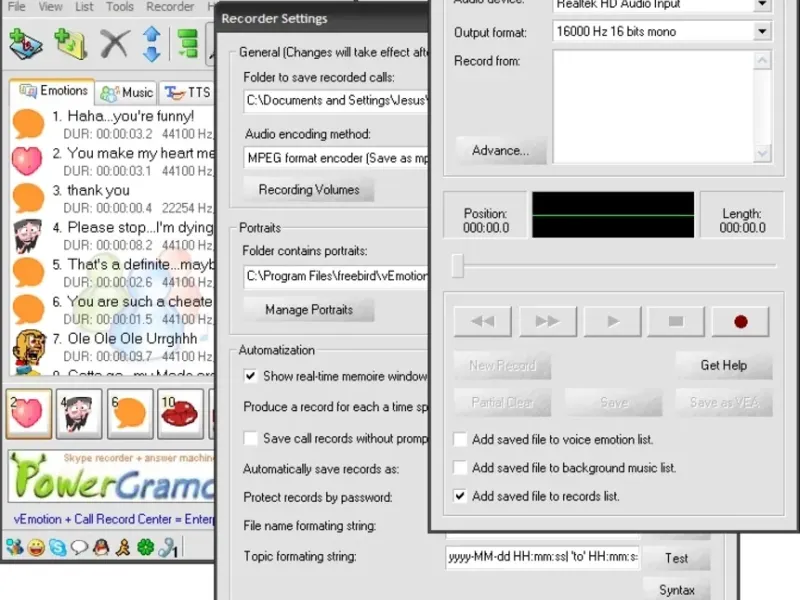800x600 pixels.
Task: Click the Manage Portraits button
Action: [x=309, y=310]
